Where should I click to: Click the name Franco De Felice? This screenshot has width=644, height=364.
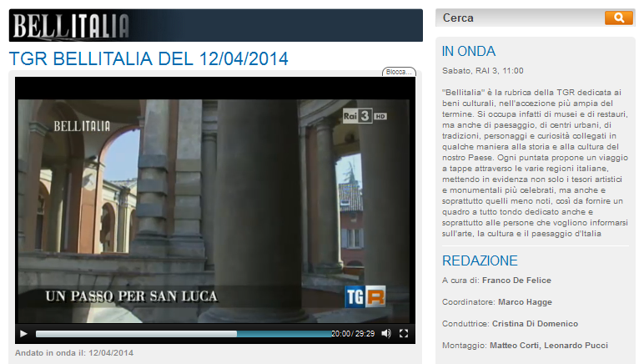click(516, 281)
